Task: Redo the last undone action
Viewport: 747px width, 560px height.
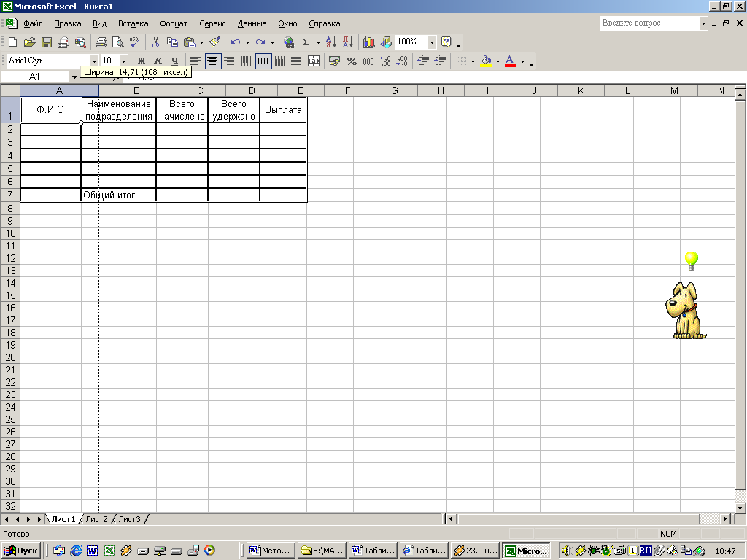Action: 260,42
